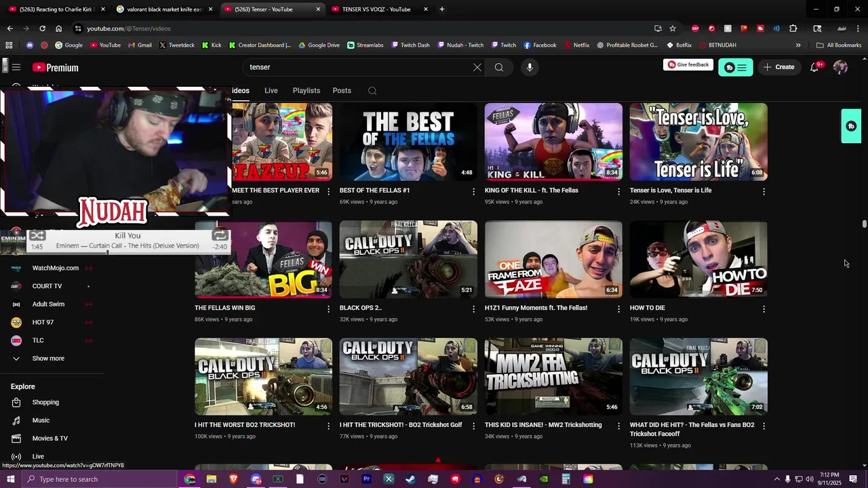
Task: Go to the YouTube Premium home logo
Action: (56, 68)
